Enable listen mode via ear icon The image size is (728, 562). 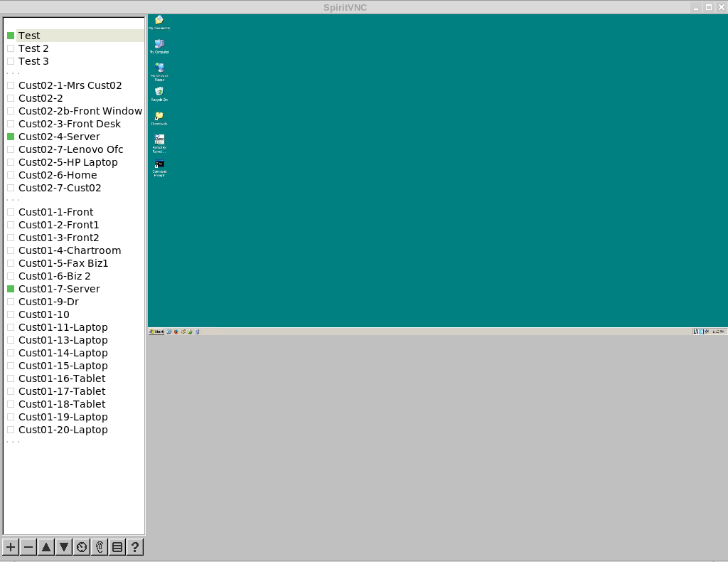pos(100,547)
